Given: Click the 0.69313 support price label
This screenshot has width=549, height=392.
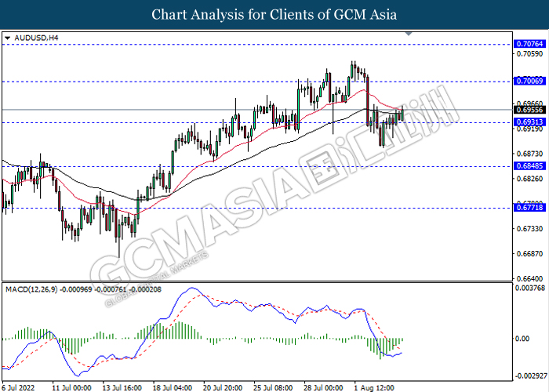Looking at the screenshot, I should (x=529, y=122).
